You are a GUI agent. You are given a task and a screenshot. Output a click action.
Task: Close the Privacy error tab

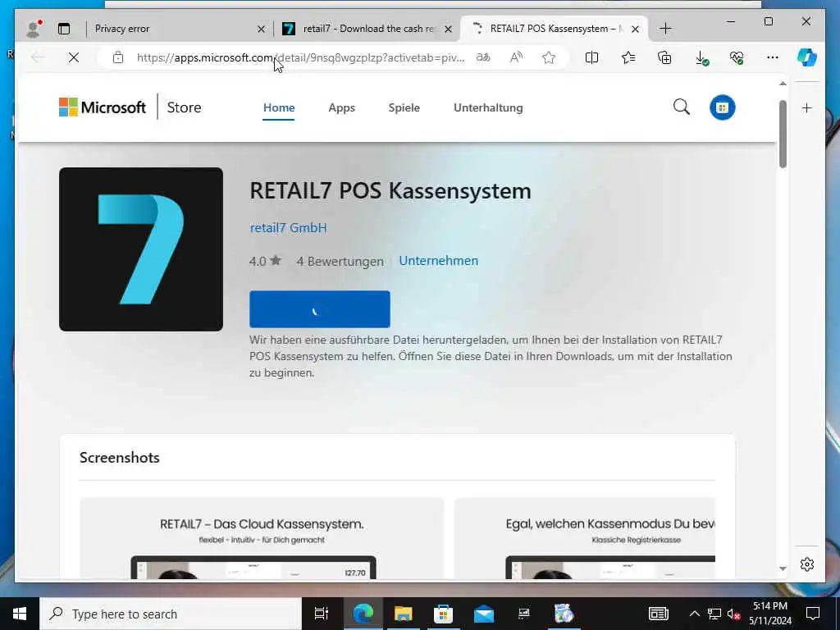pos(261,29)
